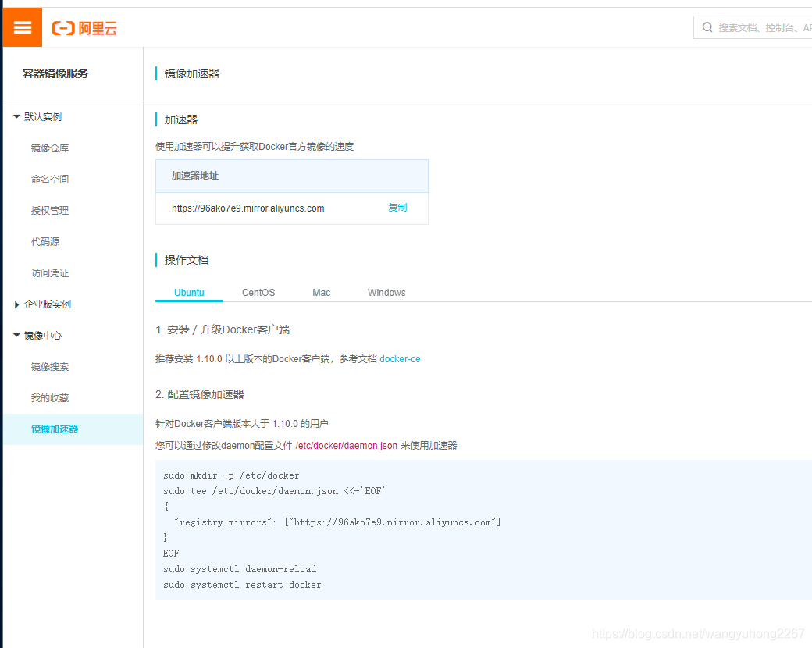Open the orange hamburger menu
The width and height of the screenshot is (812, 648).
click(23, 27)
